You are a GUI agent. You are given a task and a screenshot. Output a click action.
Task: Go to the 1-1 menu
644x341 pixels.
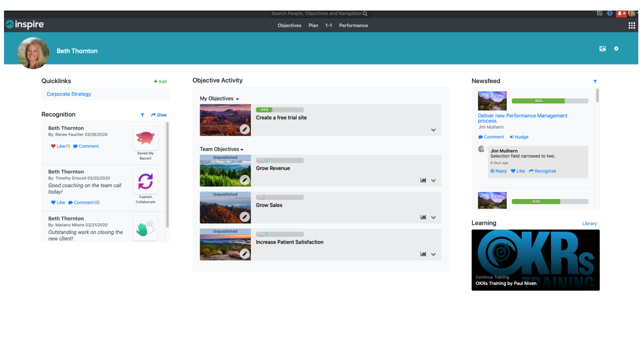point(329,25)
